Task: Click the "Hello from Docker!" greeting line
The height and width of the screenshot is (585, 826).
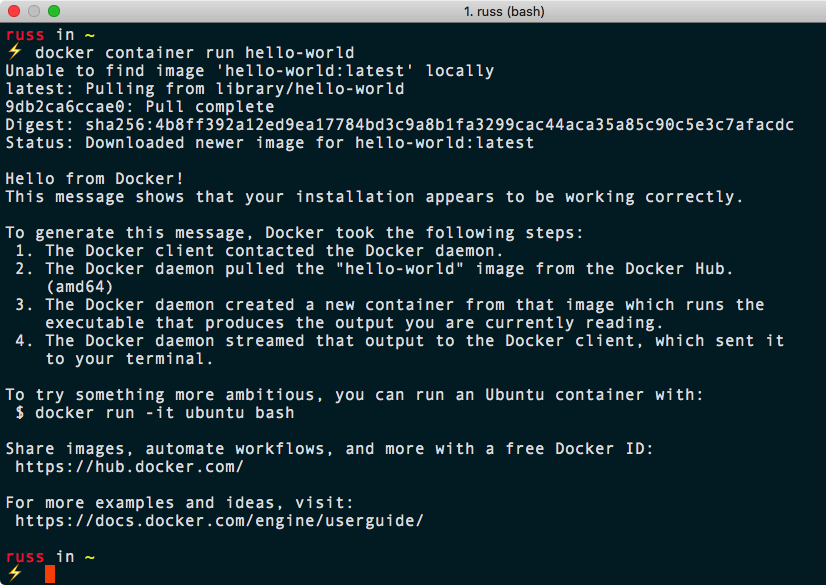Action: tap(90, 178)
